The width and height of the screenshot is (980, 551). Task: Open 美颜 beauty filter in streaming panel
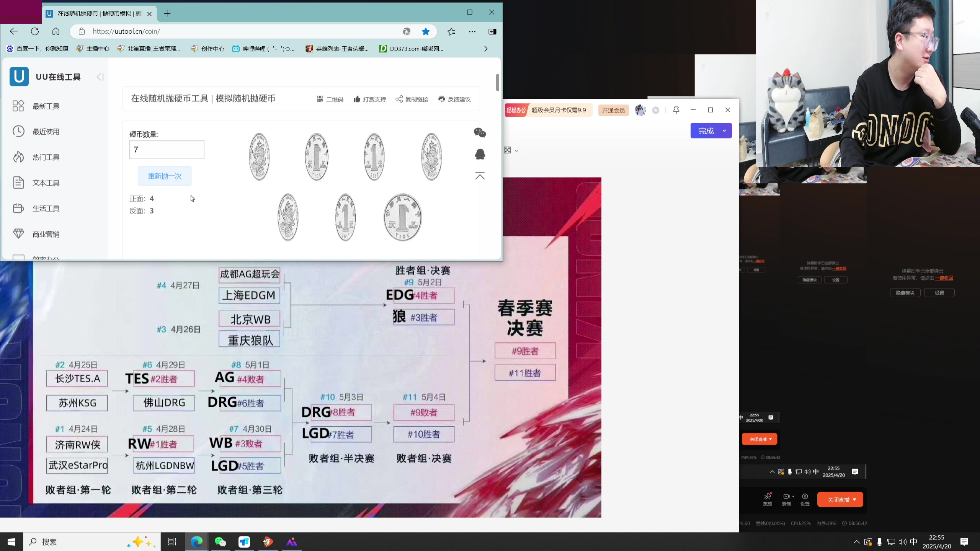[x=768, y=499]
